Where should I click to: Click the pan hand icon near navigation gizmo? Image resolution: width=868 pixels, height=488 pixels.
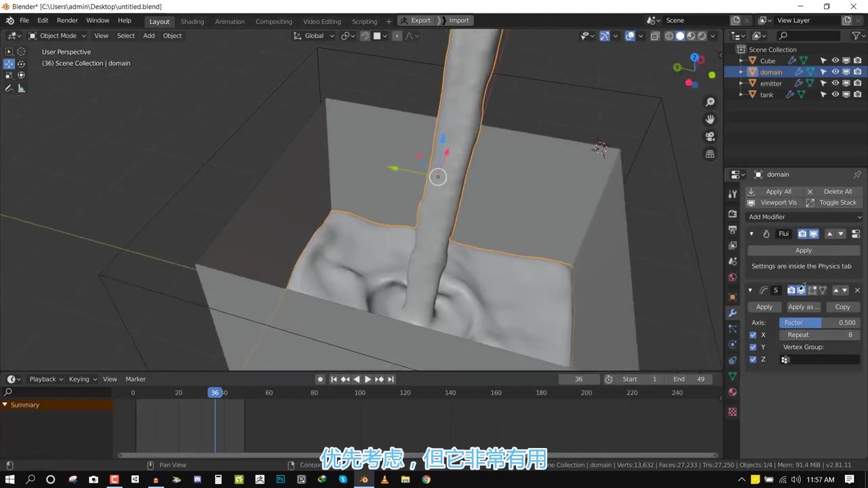[710, 119]
